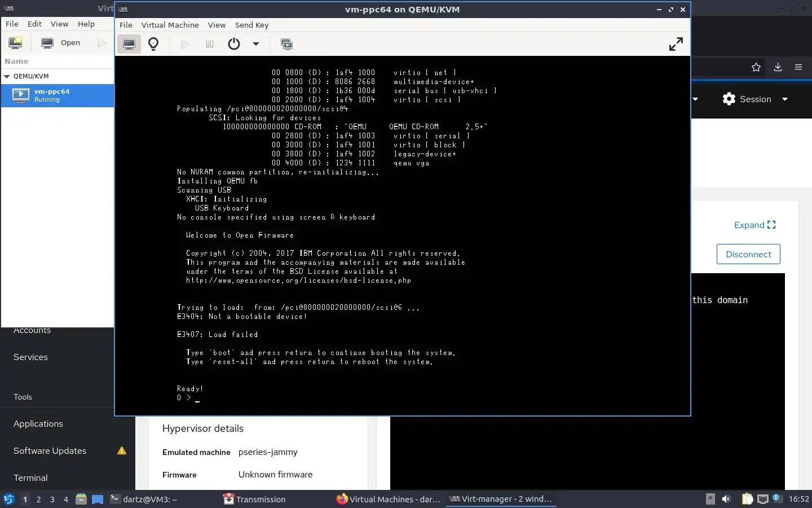Open Services in Cockpit sidebar

[x=30, y=357]
